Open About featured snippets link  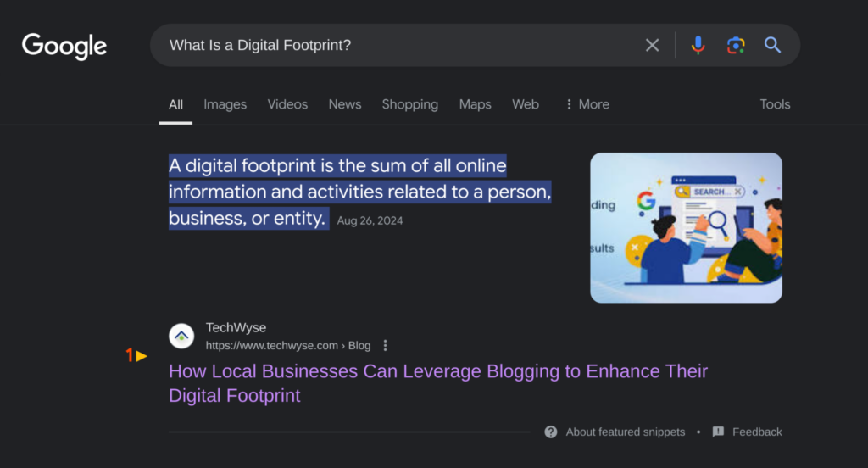pos(625,432)
